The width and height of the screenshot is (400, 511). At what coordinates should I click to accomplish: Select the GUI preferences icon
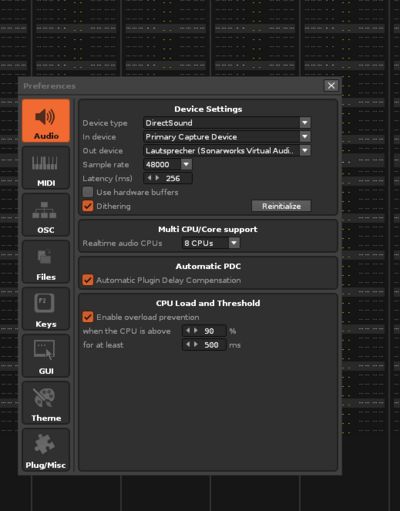click(x=46, y=356)
